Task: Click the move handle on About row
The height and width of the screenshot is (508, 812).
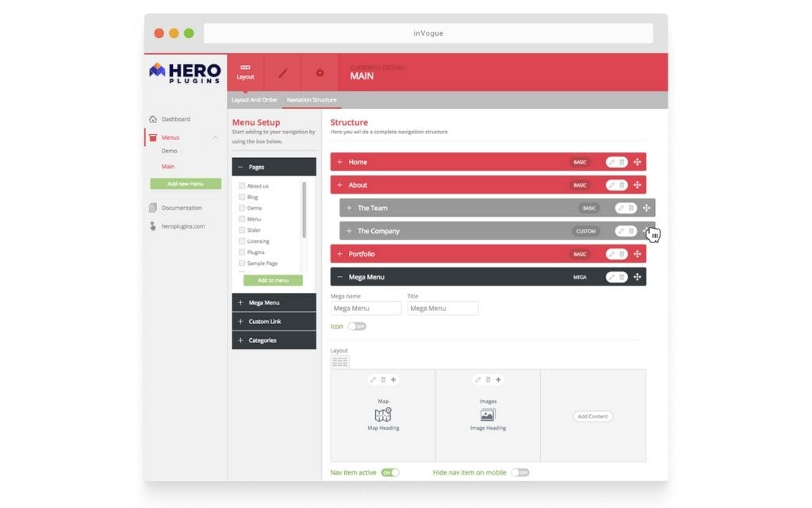Action: [638, 185]
